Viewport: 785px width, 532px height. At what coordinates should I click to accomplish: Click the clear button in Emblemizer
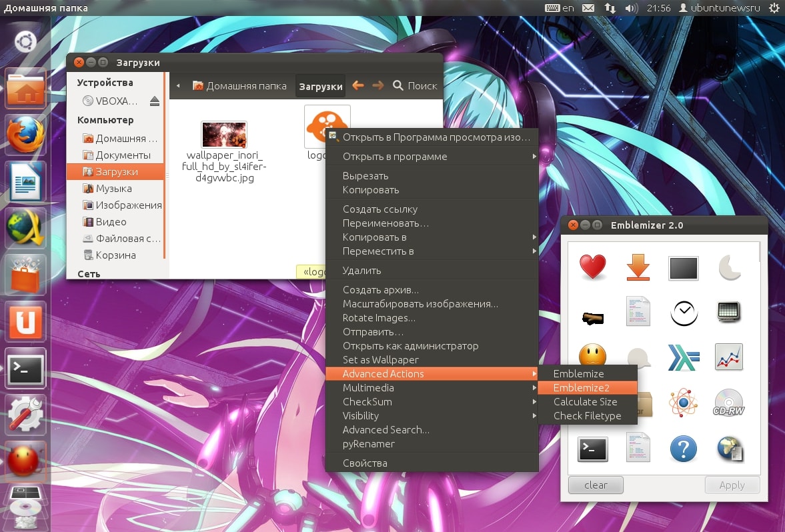click(x=596, y=485)
